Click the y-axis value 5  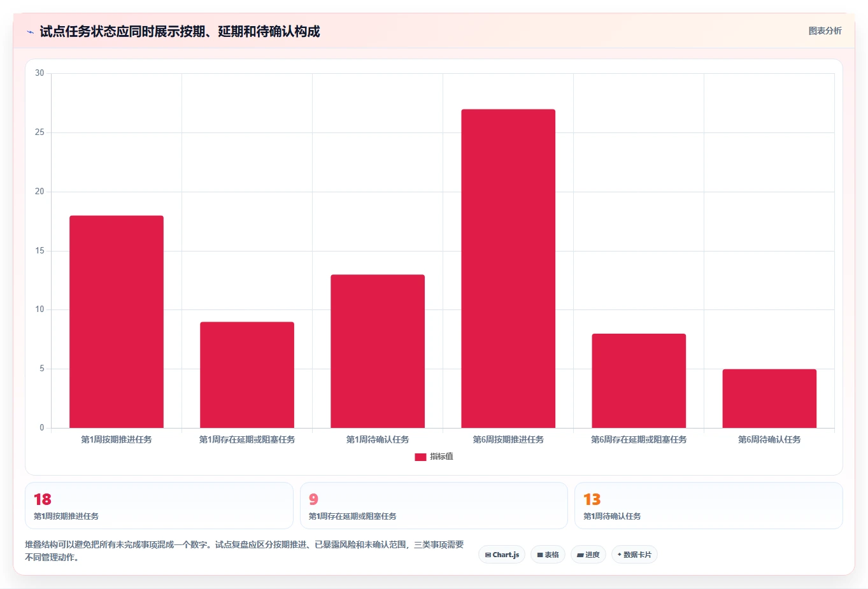(42, 369)
